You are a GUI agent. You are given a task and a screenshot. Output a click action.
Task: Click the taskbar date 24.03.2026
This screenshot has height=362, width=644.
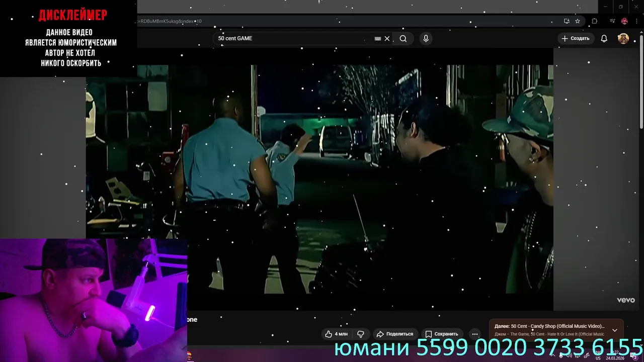coord(615,358)
